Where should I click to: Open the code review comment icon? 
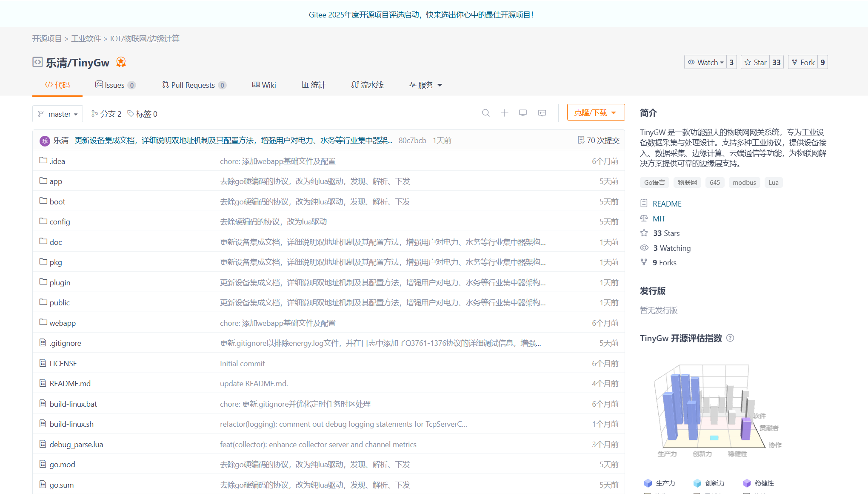[x=542, y=113]
